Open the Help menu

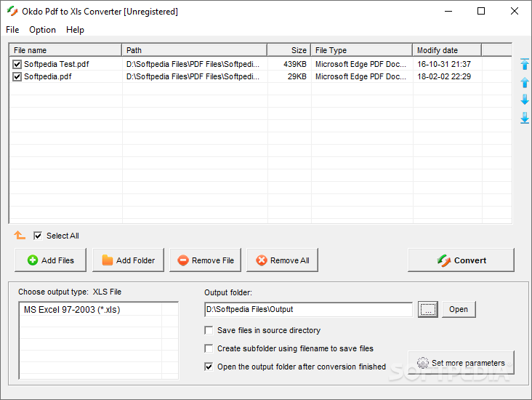[x=75, y=30]
